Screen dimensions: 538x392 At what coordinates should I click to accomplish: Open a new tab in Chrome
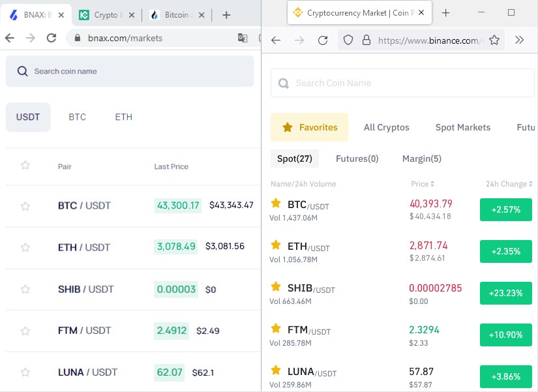click(x=226, y=15)
